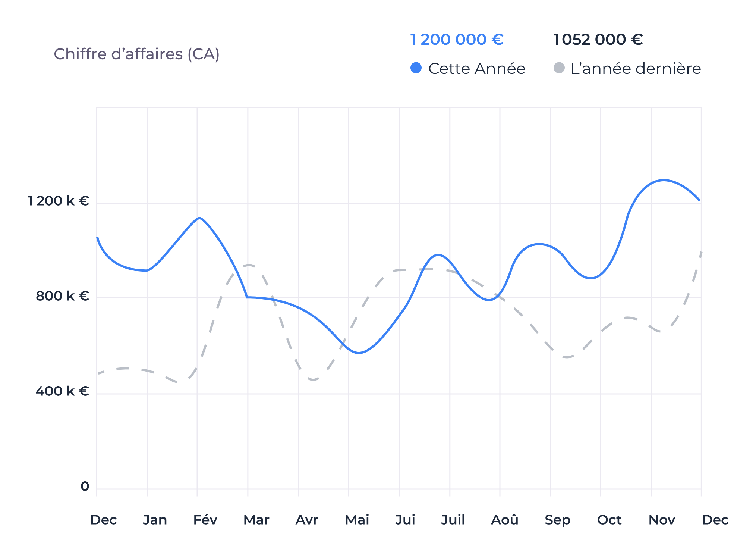Screen dimensions: 756x557
Task: Toggle the Cette Année series label
Action: (476, 69)
